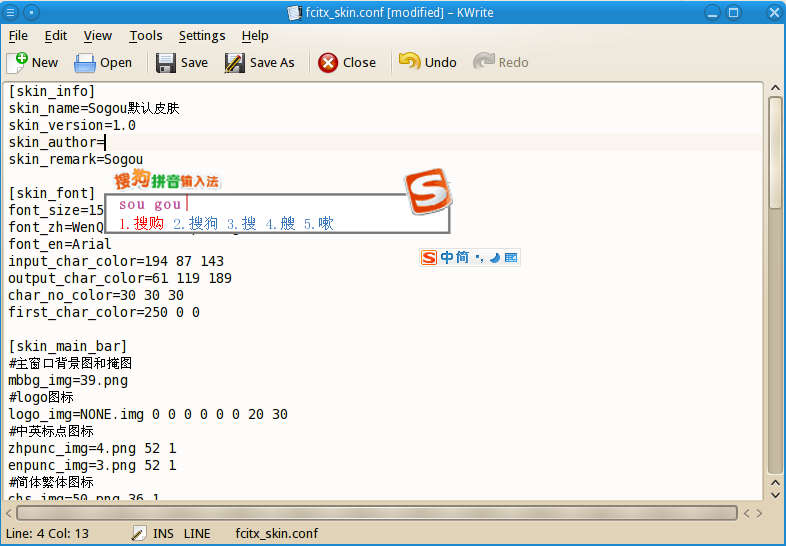
Task: Save the file with the floppy Save button
Action: click(182, 63)
